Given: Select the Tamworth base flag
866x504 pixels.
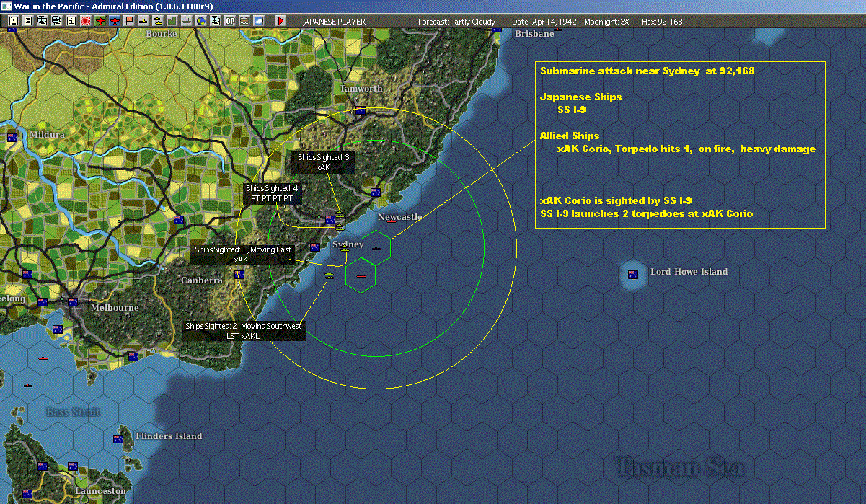Looking at the screenshot, I should [x=359, y=110].
